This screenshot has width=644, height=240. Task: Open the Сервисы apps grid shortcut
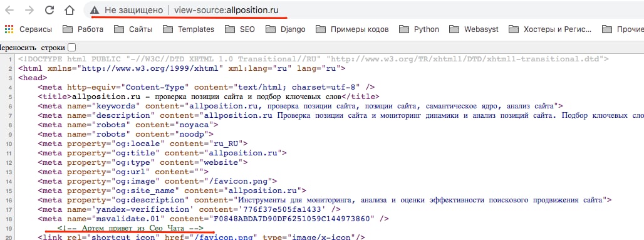point(28,29)
